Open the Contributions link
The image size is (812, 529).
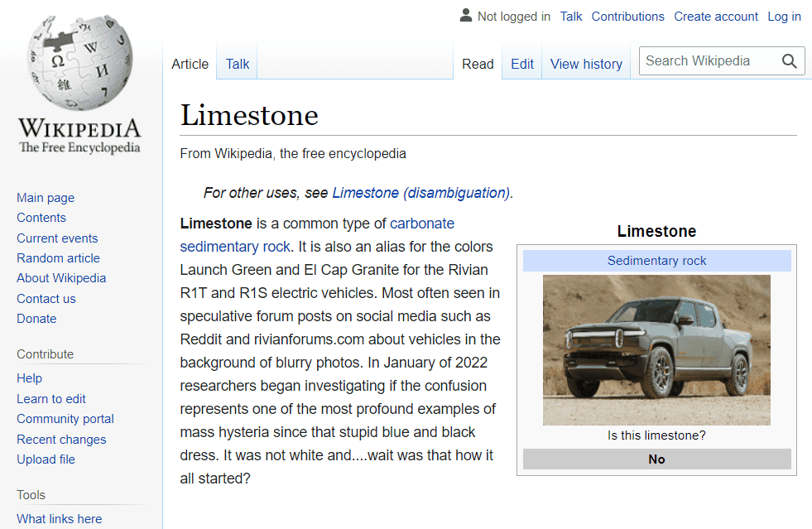click(627, 17)
